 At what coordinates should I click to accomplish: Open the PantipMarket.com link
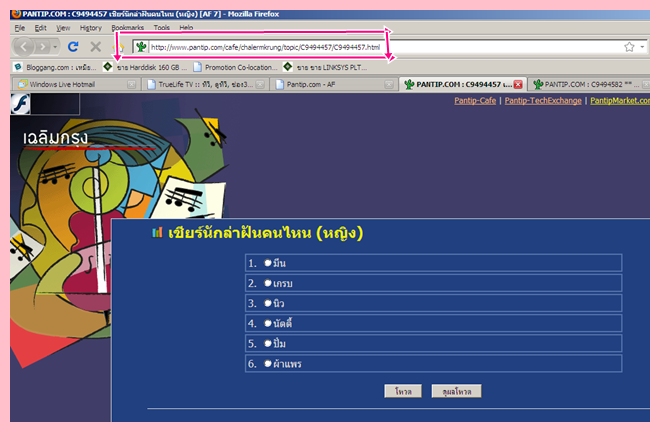click(620, 101)
